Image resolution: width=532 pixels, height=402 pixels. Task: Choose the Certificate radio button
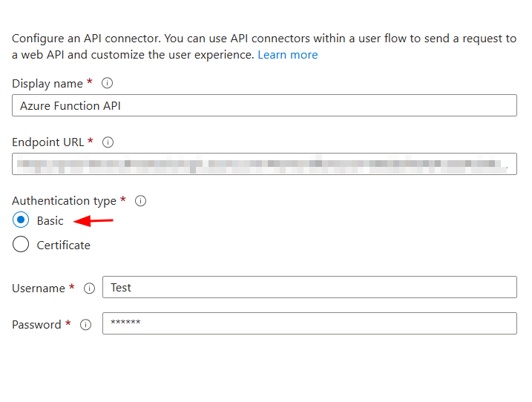(21, 244)
